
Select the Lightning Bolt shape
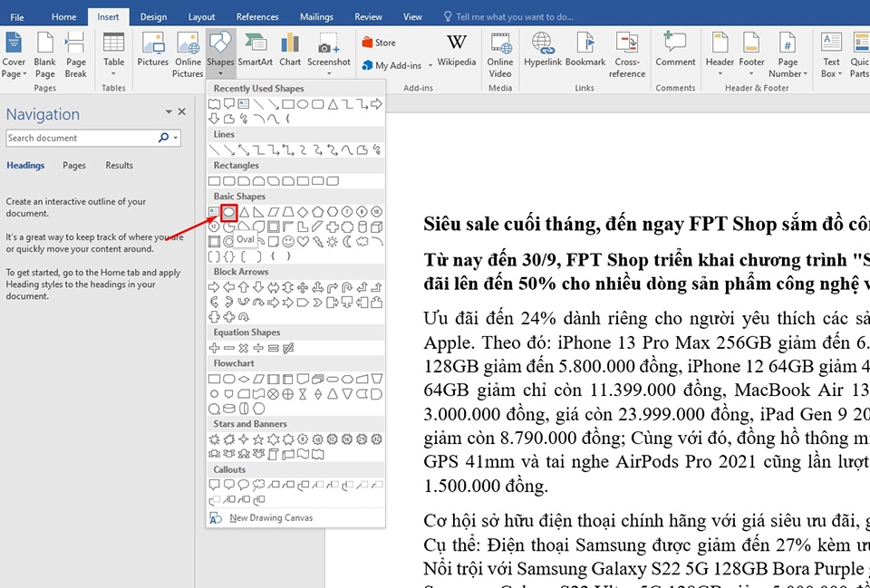317,242
